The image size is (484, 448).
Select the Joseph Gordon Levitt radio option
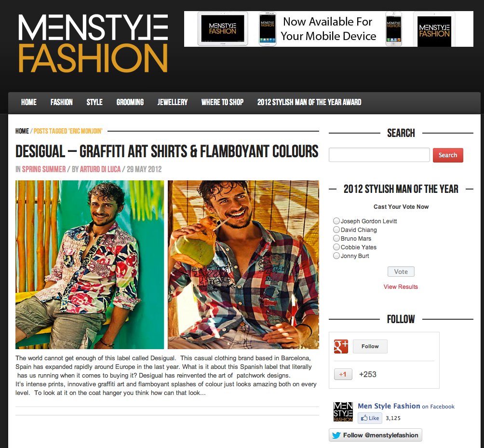point(336,221)
